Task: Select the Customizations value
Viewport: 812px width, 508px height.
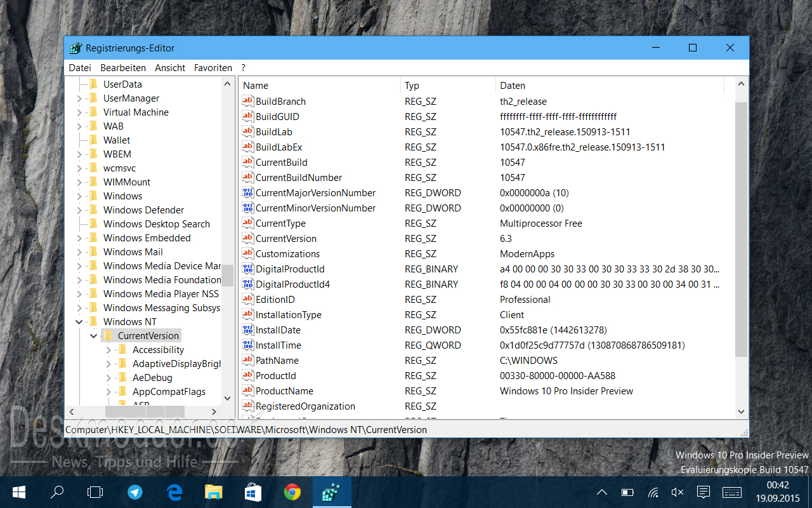Action: point(287,253)
